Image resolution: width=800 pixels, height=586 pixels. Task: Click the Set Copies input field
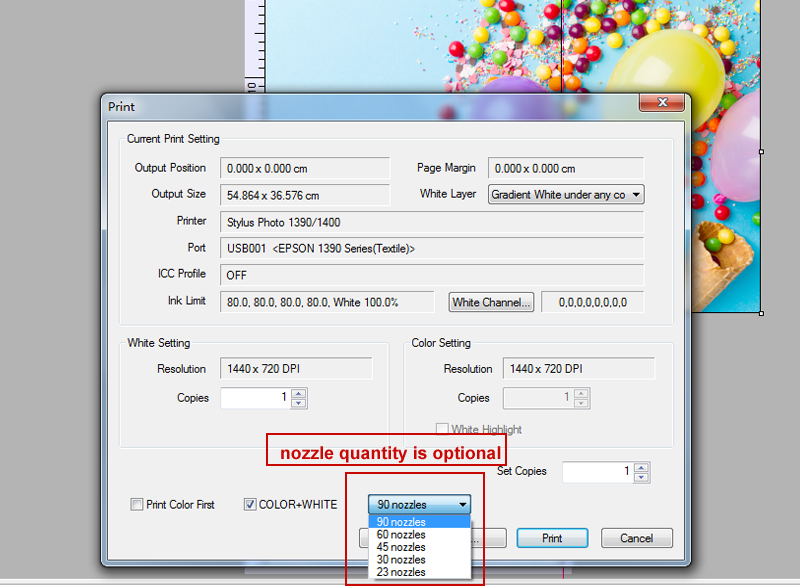(x=596, y=471)
